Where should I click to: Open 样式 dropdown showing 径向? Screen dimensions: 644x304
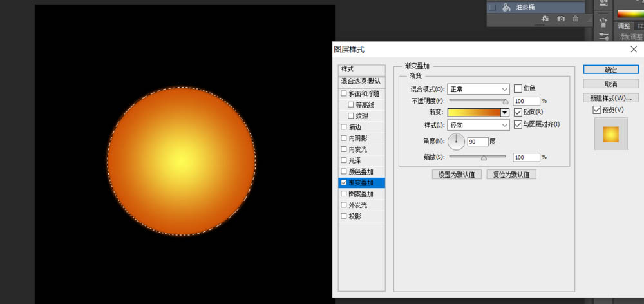coord(478,125)
